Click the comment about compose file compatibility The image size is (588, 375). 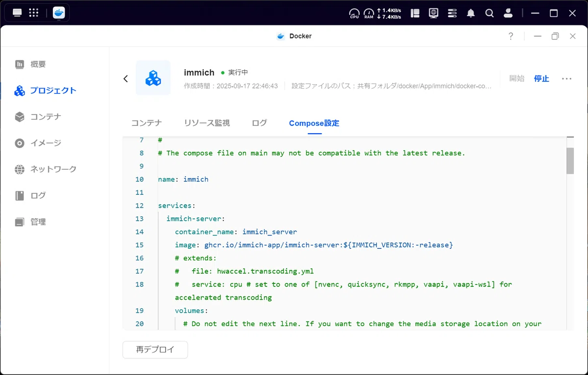312,153
